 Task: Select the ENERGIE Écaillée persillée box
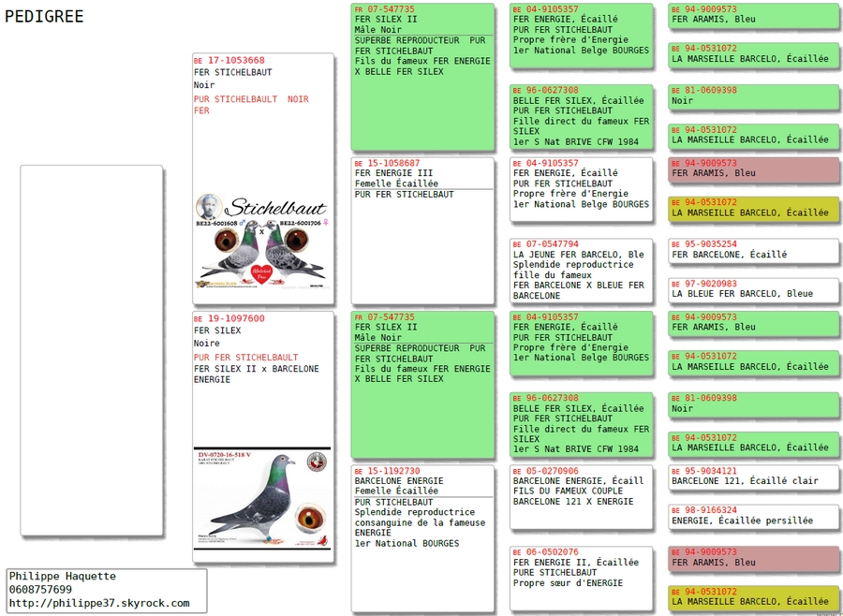coord(753,517)
